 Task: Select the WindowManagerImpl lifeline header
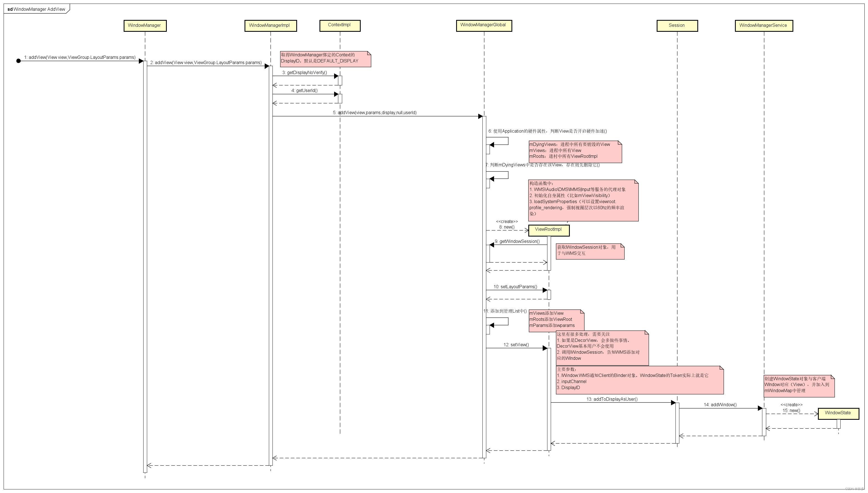(270, 25)
